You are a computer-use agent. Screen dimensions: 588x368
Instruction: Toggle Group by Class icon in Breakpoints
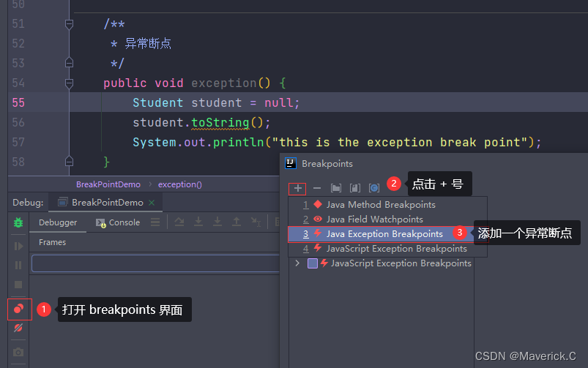pos(374,188)
